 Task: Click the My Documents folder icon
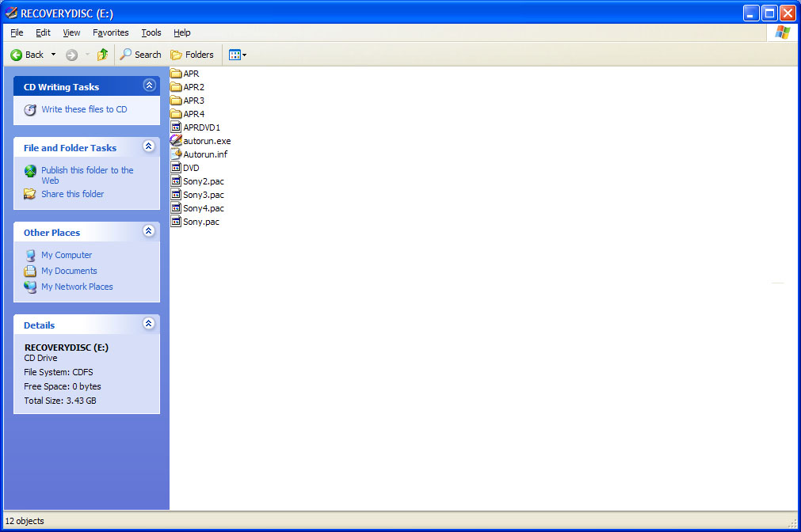[30, 271]
